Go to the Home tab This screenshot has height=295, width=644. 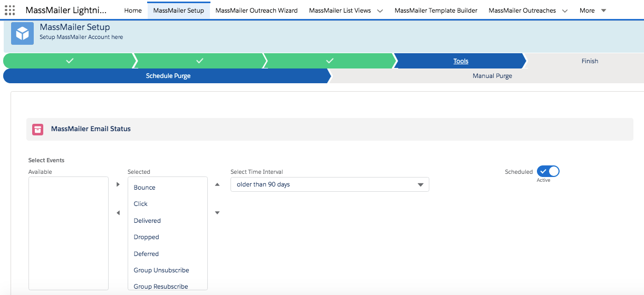coord(133,11)
